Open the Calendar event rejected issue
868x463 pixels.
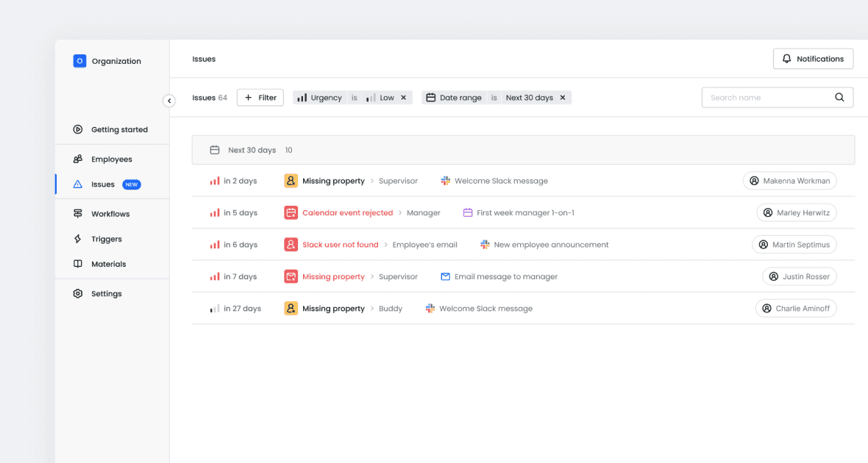point(348,212)
